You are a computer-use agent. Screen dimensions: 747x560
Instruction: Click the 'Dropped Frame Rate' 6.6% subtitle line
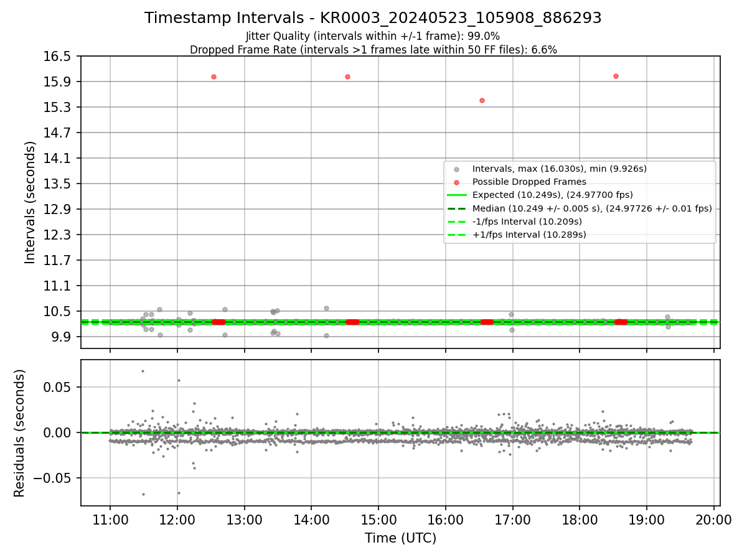[373, 49]
